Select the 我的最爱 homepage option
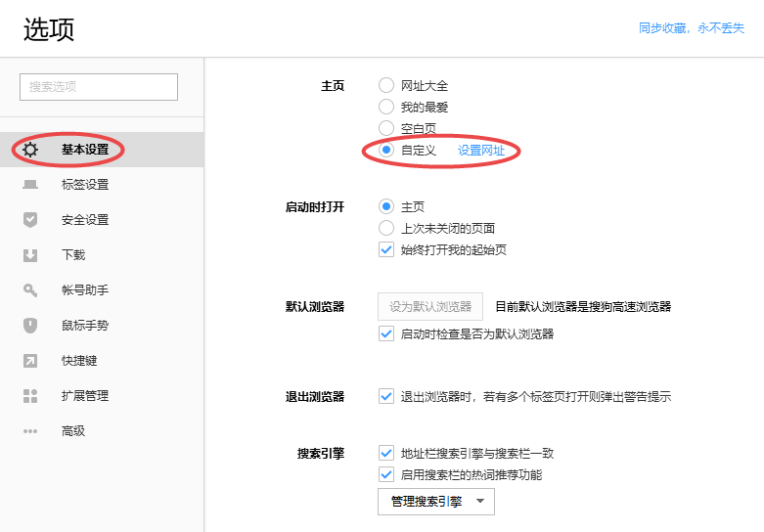 pyautogui.click(x=386, y=107)
